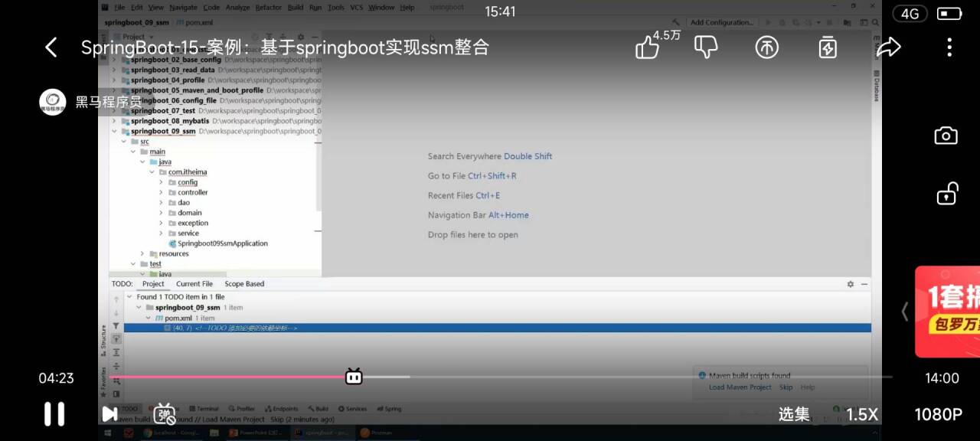Screen dimensions: 980x441
Task: Expand the controller package chevron
Action: tap(161, 193)
